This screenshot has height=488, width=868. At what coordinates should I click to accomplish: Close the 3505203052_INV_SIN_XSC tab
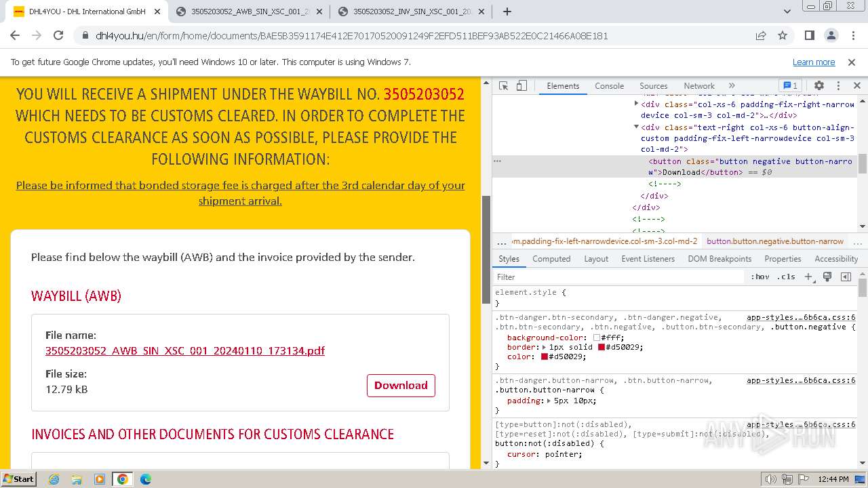click(481, 12)
